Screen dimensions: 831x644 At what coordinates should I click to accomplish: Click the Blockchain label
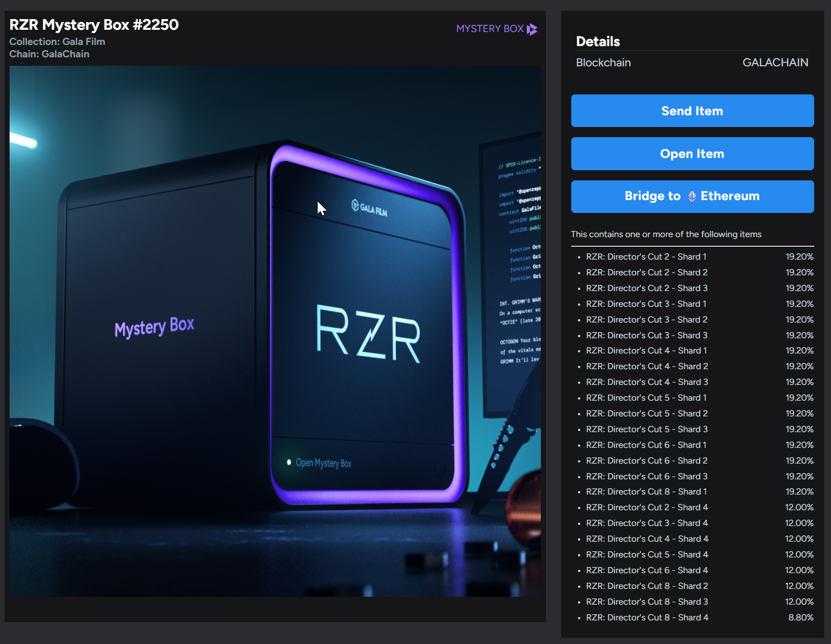click(603, 62)
